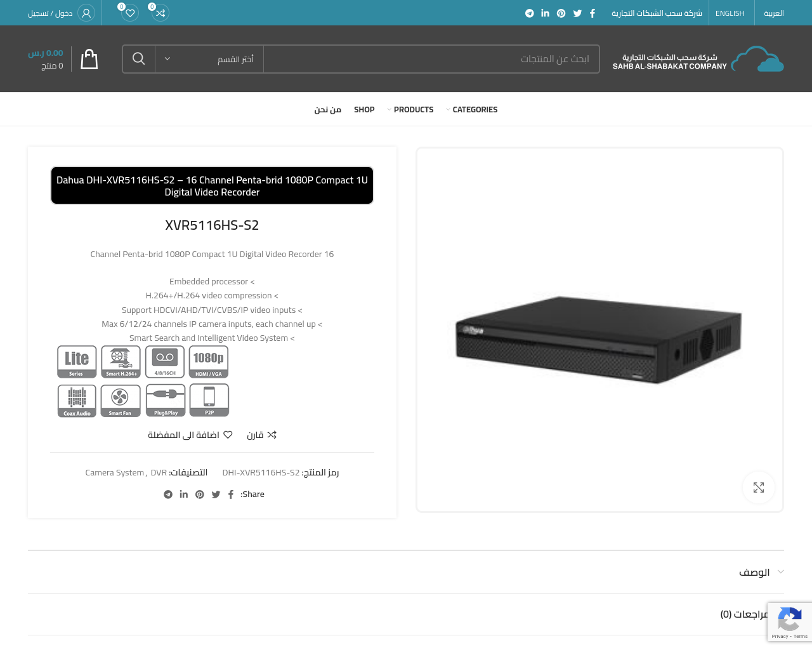Screen dimensions: 812x650
Task: Open the LinkedIn icon in the top bar
Action: 545,13
